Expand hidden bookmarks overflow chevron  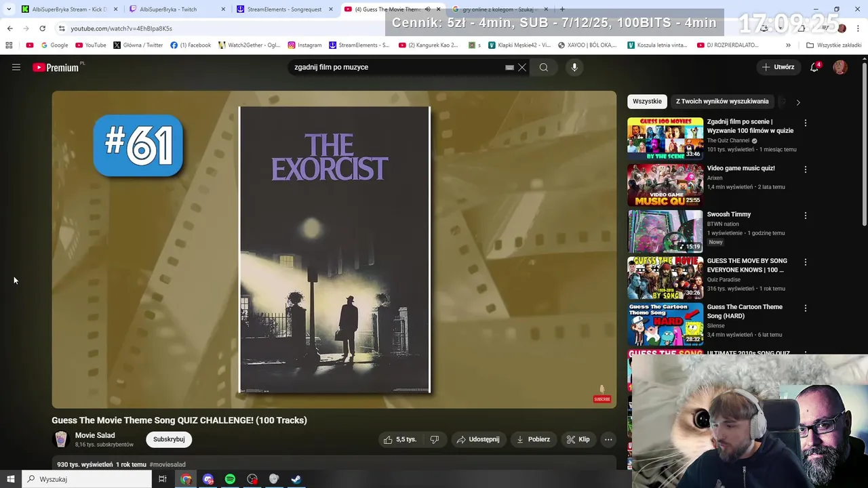coord(788,45)
